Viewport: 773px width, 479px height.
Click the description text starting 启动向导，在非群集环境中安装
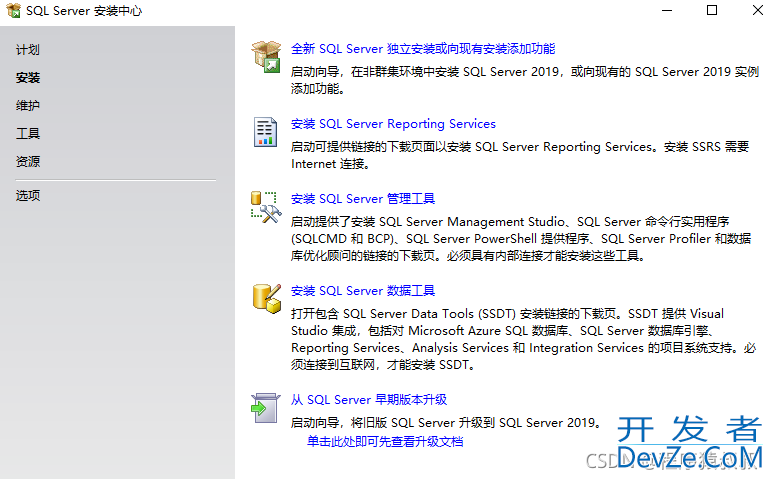click(525, 80)
